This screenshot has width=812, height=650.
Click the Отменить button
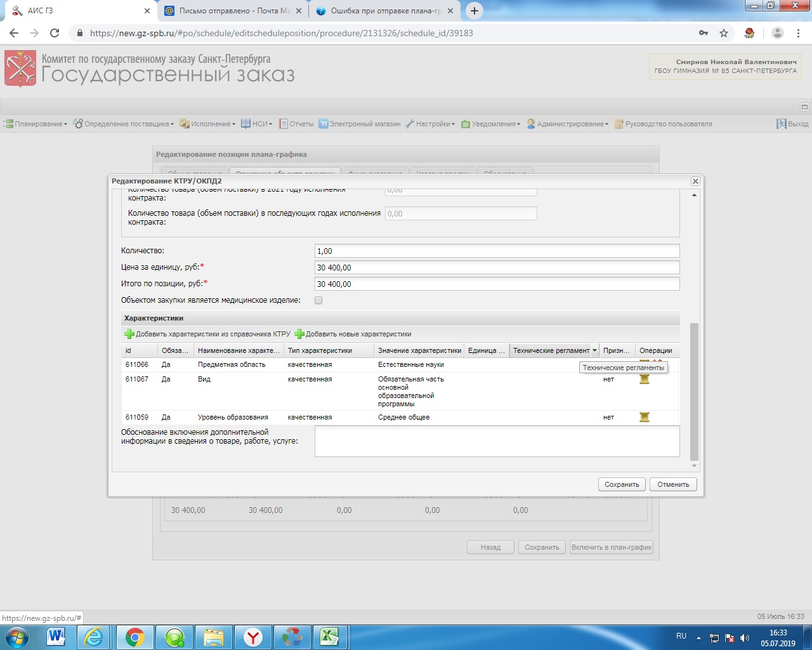[x=673, y=485]
